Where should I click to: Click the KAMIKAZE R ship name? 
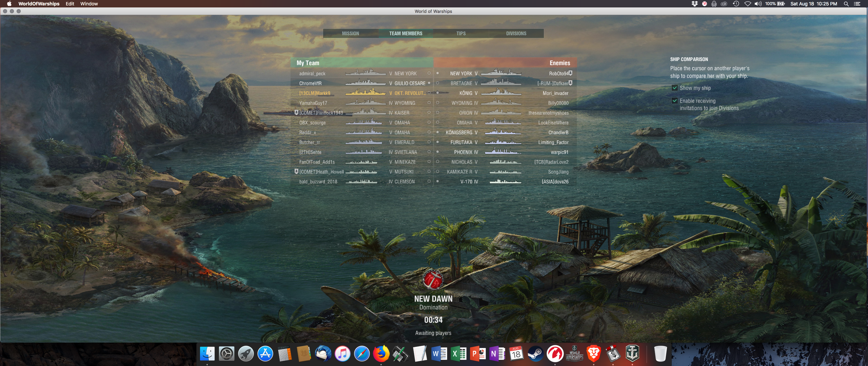click(x=459, y=172)
